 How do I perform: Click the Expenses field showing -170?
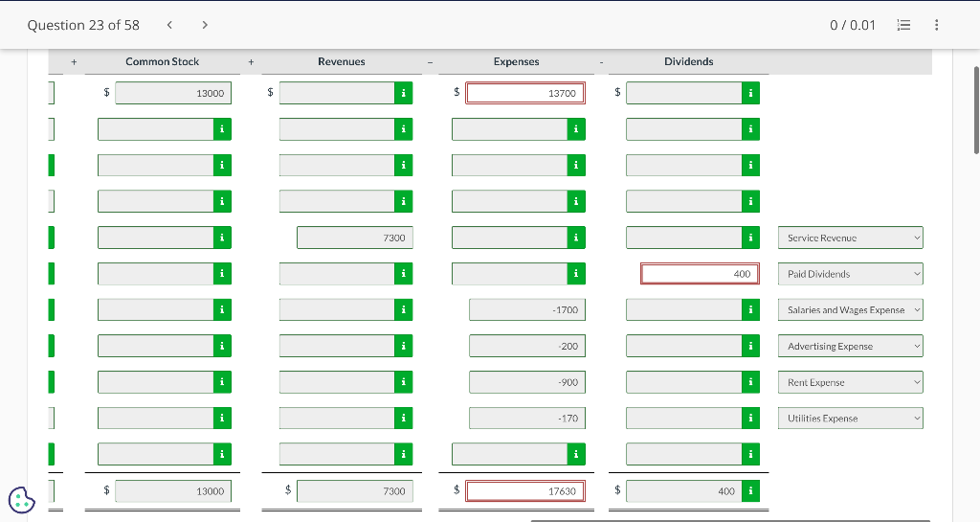(527, 419)
